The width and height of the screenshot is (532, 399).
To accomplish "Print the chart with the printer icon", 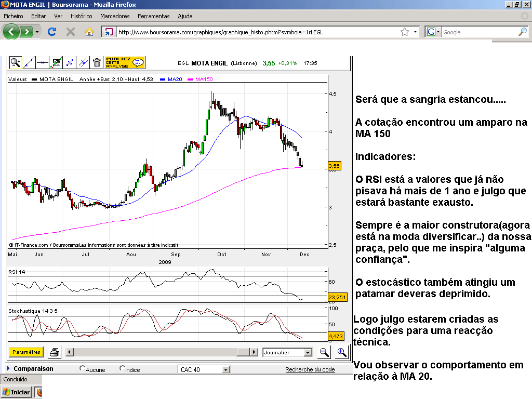I will 55,352.
